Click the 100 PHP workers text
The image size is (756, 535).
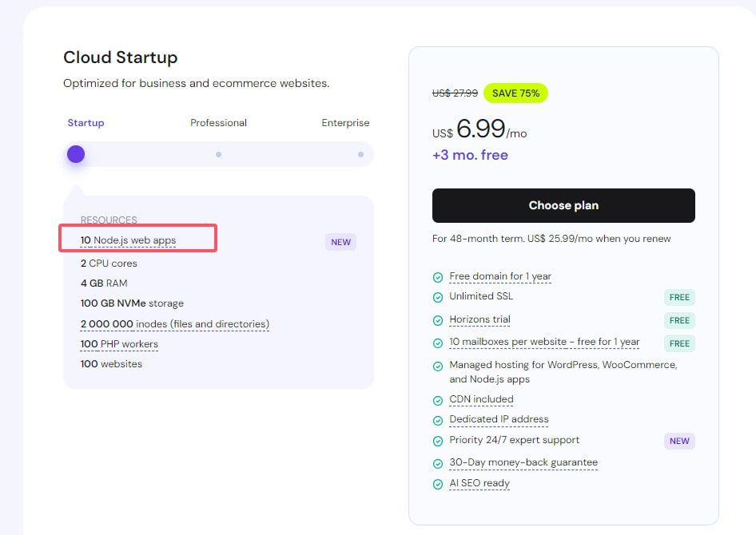pyautogui.click(x=119, y=344)
